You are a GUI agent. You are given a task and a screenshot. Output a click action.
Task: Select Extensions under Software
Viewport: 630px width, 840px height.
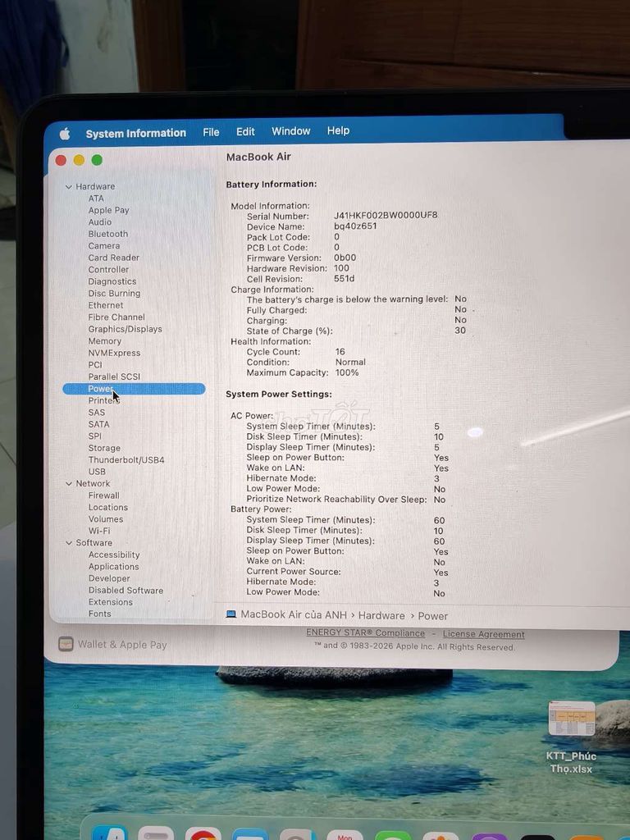click(x=111, y=602)
